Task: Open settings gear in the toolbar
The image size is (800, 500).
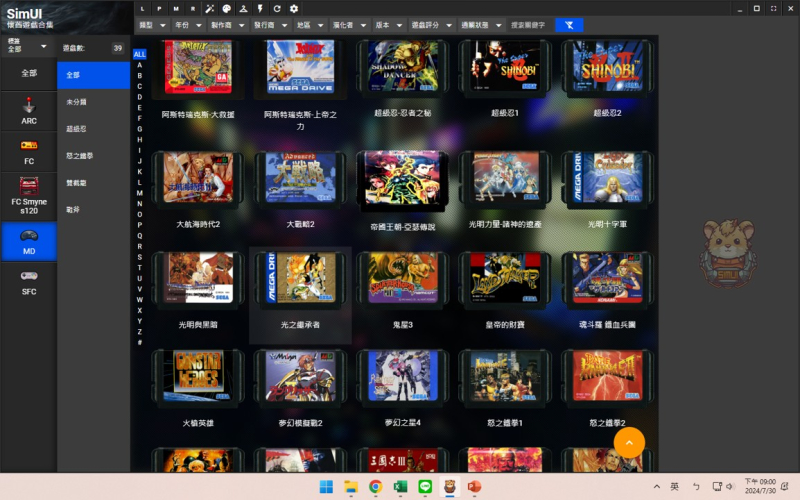Action: (294, 9)
